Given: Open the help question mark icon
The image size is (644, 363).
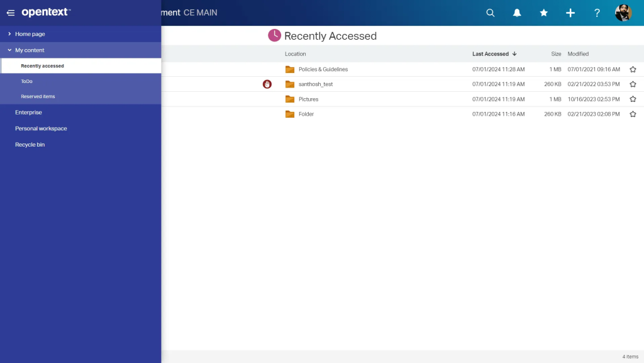Looking at the screenshot, I should 596,13.
